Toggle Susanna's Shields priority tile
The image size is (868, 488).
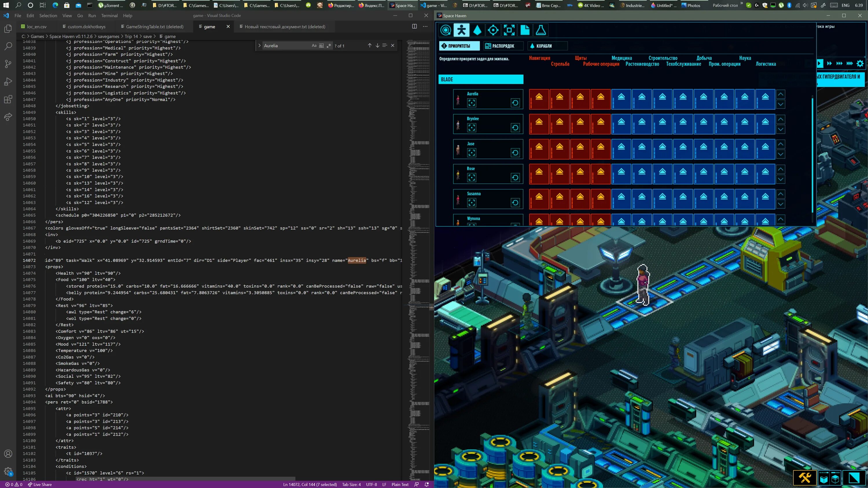pyautogui.click(x=580, y=199)
